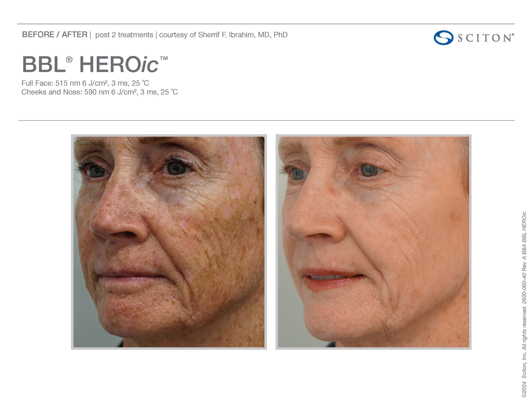The image size is (532, 411).
Task: Click the Full Face 515 nm settings line
Action: coord(85,83)
